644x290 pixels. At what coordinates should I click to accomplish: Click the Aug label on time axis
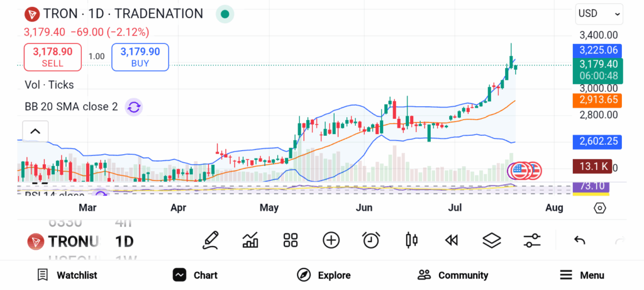(x=554, y=208)
